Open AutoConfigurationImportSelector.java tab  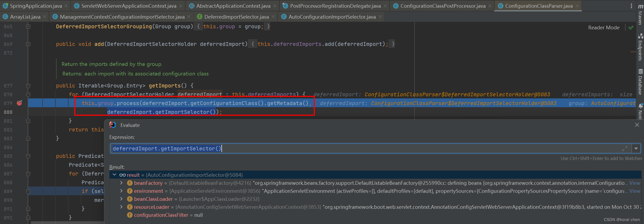(332, 17)
